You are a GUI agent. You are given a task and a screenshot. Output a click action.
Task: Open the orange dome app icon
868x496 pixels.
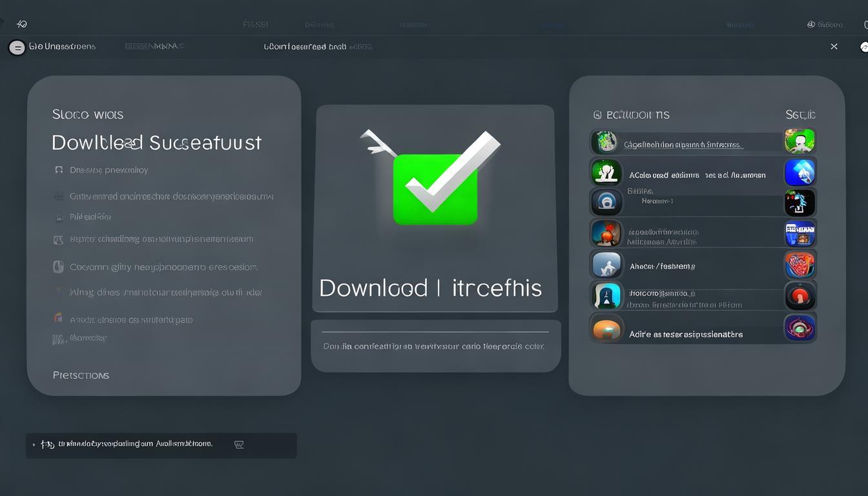(606, 328)
